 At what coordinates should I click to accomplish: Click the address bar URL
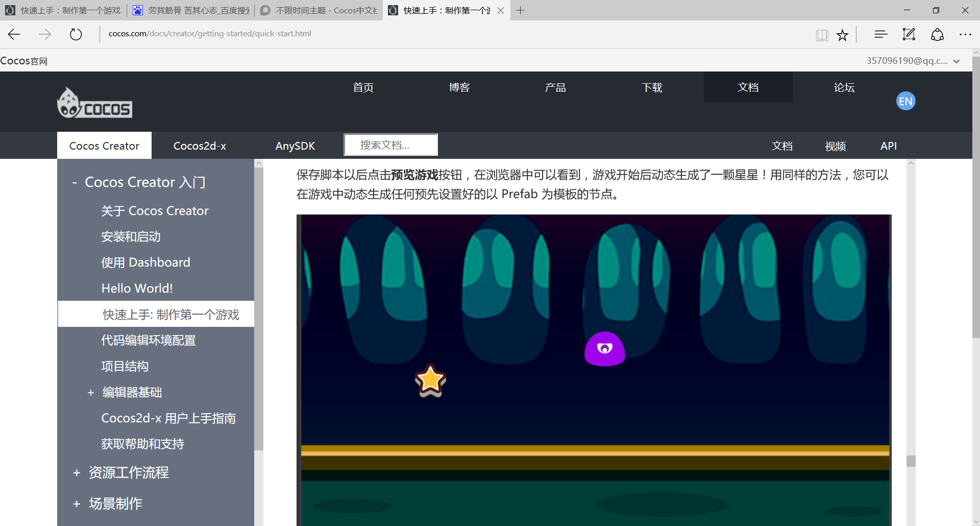pyautogui.click(x=210, y=34)
